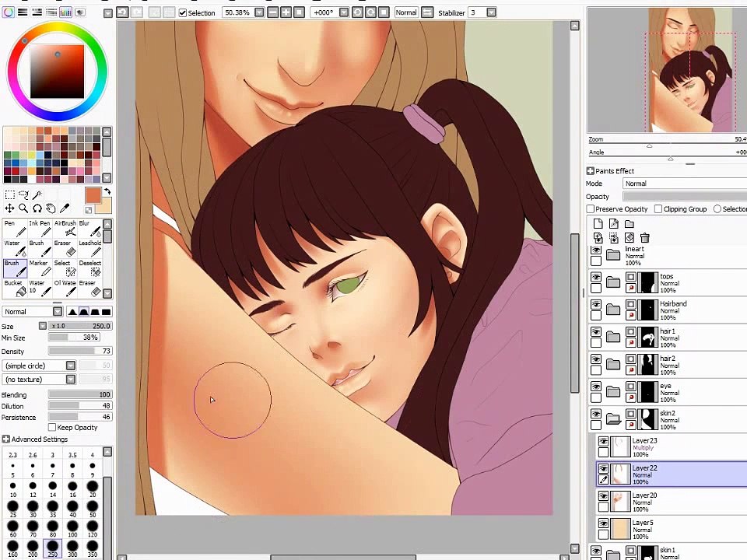Rotate canvas counterclockwise button

point(357,12)
